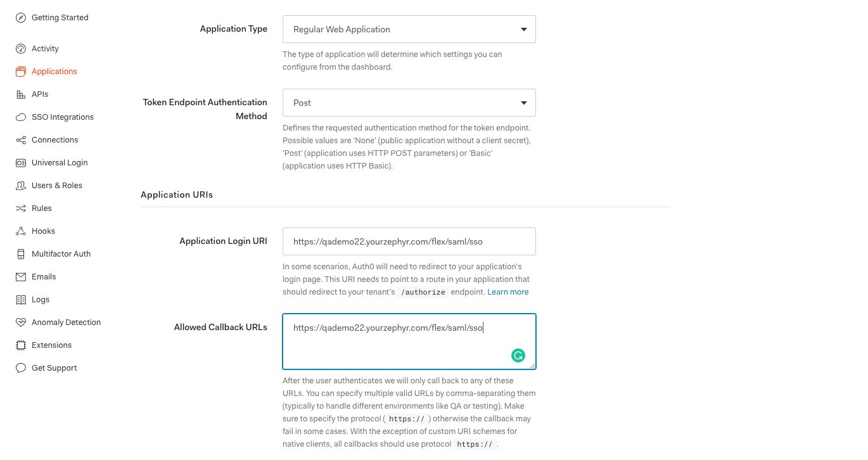Open the Users & Roles section
868x460 pixels.
coord(57,185)
